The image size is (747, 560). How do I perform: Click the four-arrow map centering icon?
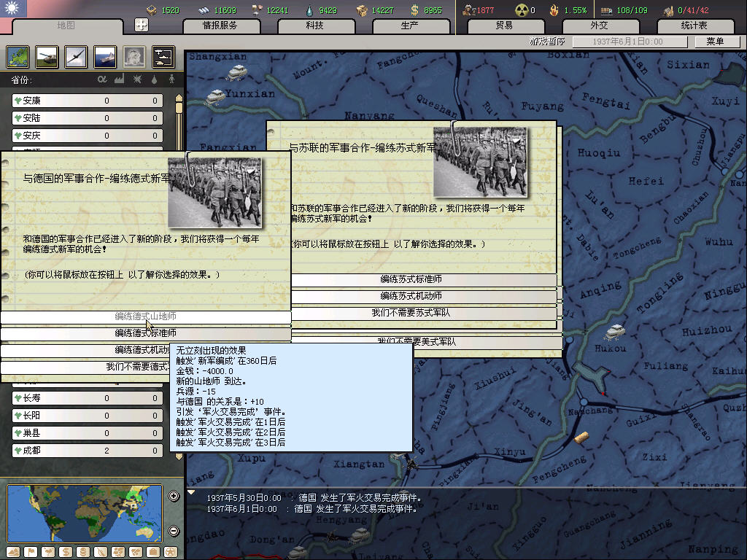tap(142, 25)
